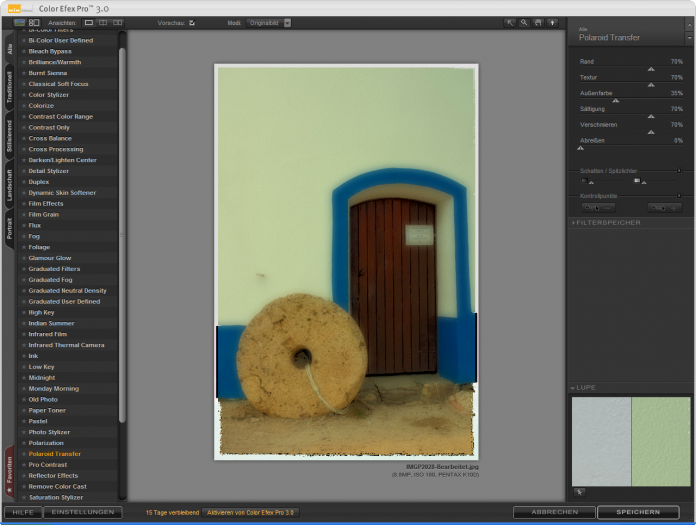Switch to split preview view layout
This screenshot has height=525, width=696.
pyautogui.click(x=103, y=22)
